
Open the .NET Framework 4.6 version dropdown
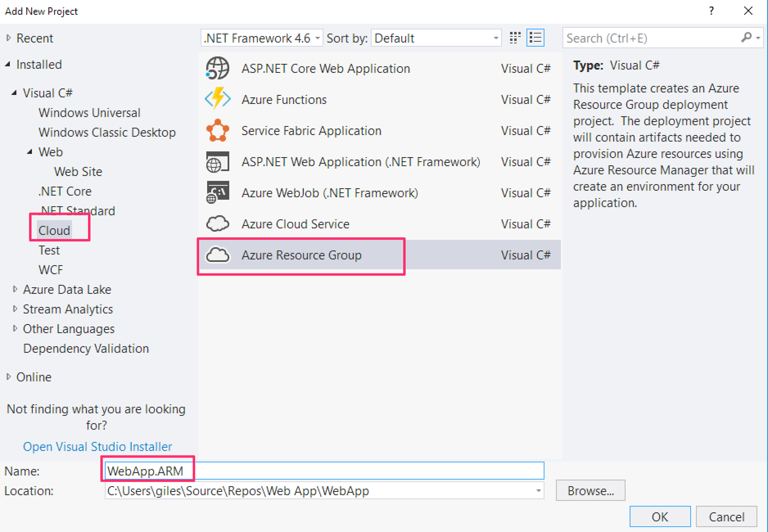tap(262, 38)
